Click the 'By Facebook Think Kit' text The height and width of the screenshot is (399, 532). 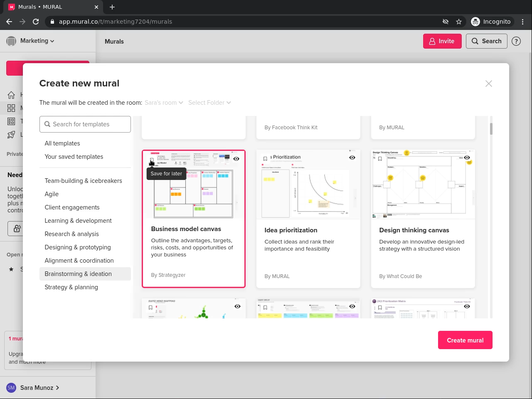pos(291,128)
